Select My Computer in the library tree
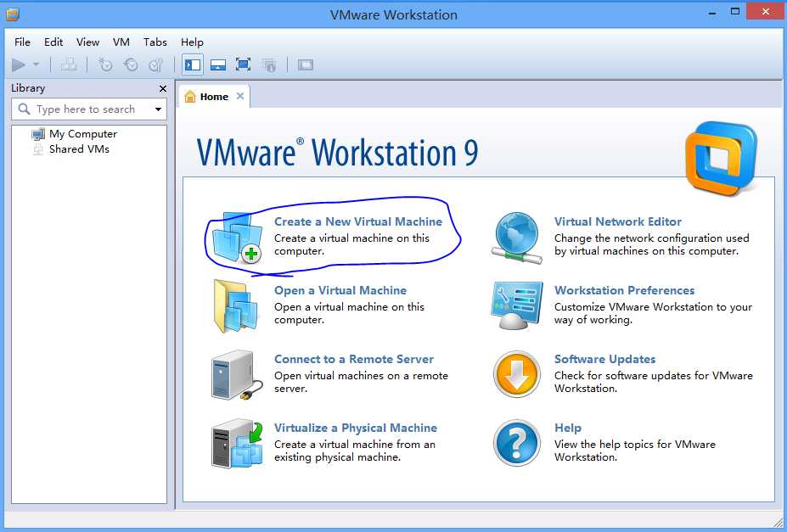Viewport: 787px width, 532px height. coord(82,134)
